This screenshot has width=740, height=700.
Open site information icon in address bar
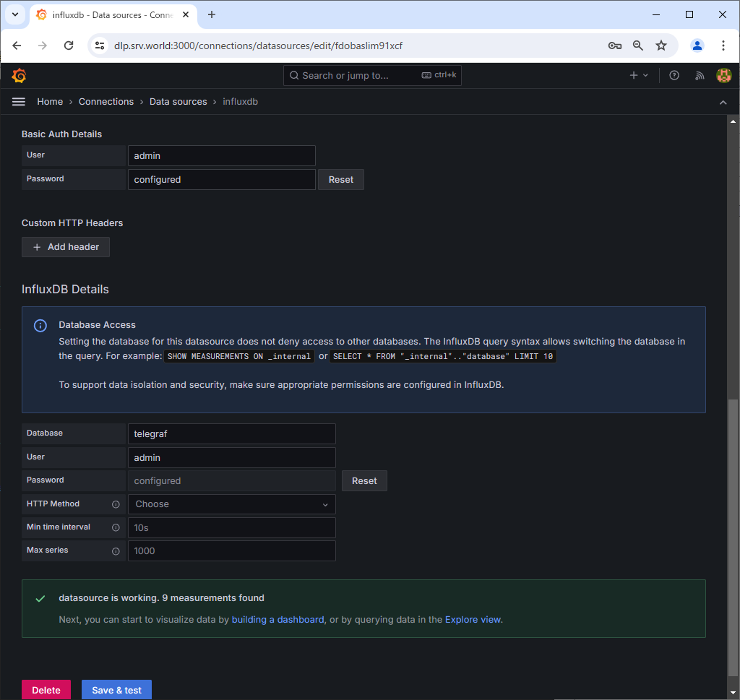(x=100, y=46)
